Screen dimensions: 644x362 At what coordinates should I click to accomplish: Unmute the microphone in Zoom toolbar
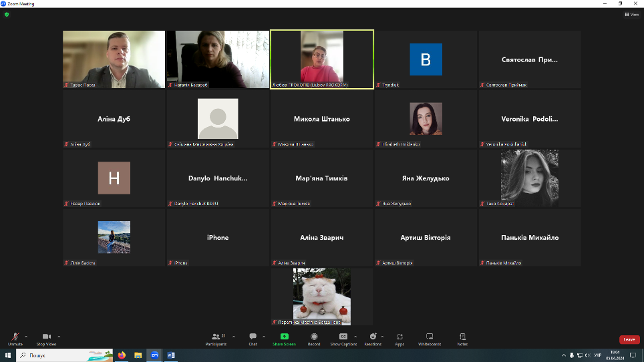(x=15, y=337)
